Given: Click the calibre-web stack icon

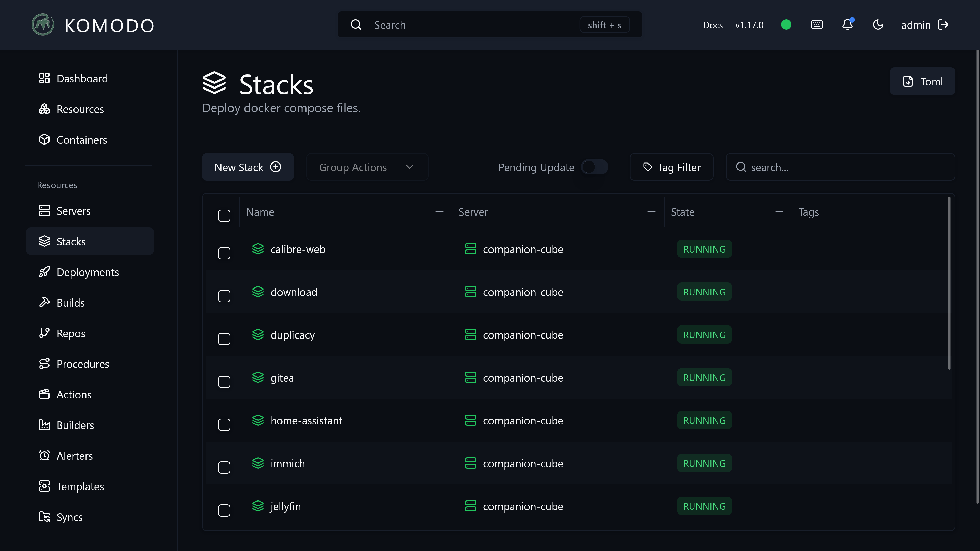Looking at the screenshot, I should (x=258, y=249).
